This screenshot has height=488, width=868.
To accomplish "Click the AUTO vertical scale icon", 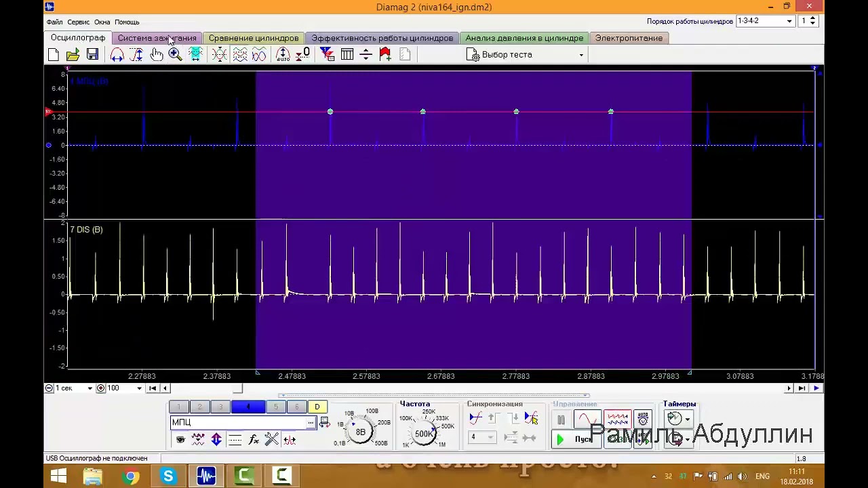I will [283, 55].
